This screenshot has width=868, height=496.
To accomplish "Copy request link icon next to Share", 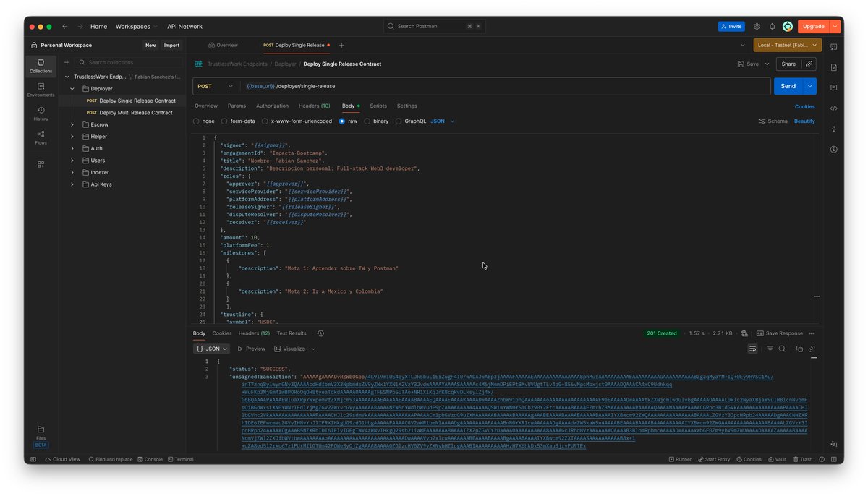I will tap(809, 64).
